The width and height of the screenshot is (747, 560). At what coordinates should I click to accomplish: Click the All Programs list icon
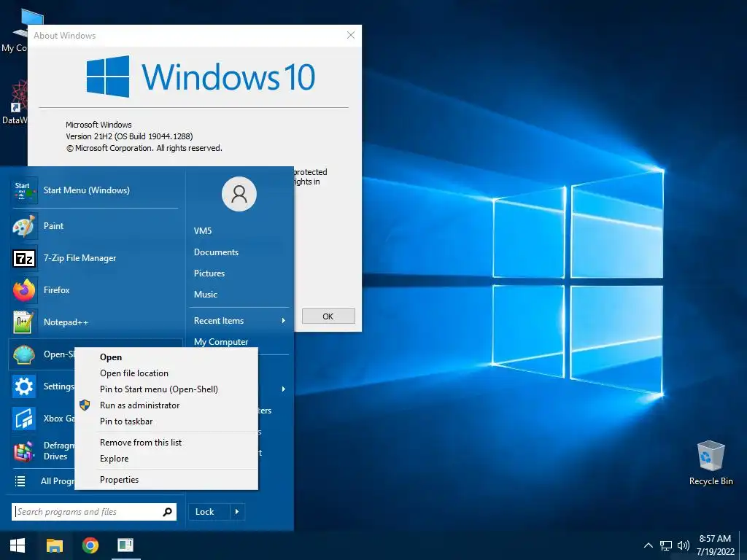click(x=20, y=481)
